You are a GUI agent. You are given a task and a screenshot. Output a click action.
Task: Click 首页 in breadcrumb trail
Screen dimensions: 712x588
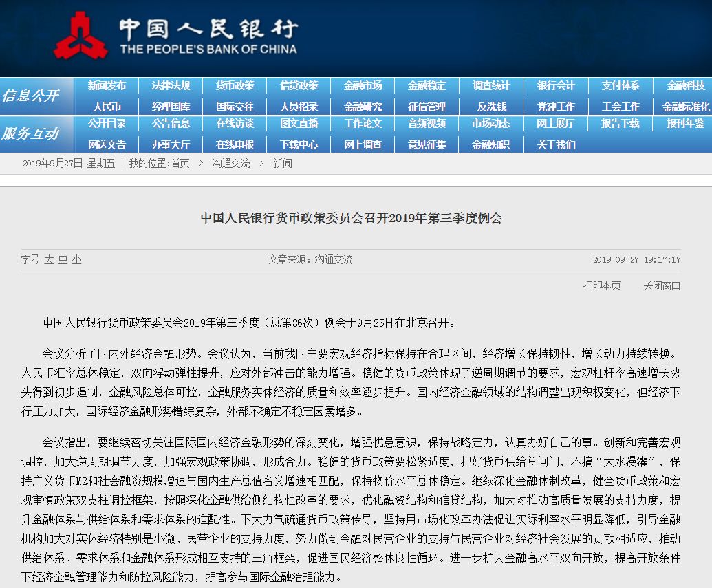[x=180, y=164]
